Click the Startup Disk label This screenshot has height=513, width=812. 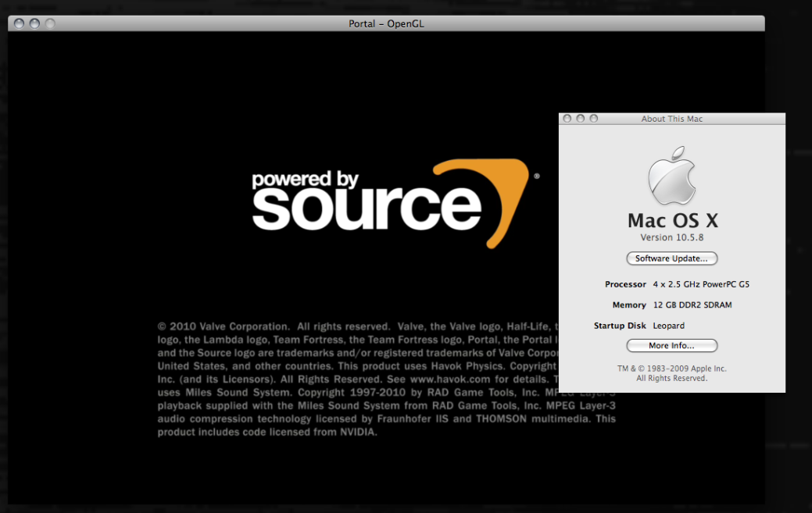point(620,326)
